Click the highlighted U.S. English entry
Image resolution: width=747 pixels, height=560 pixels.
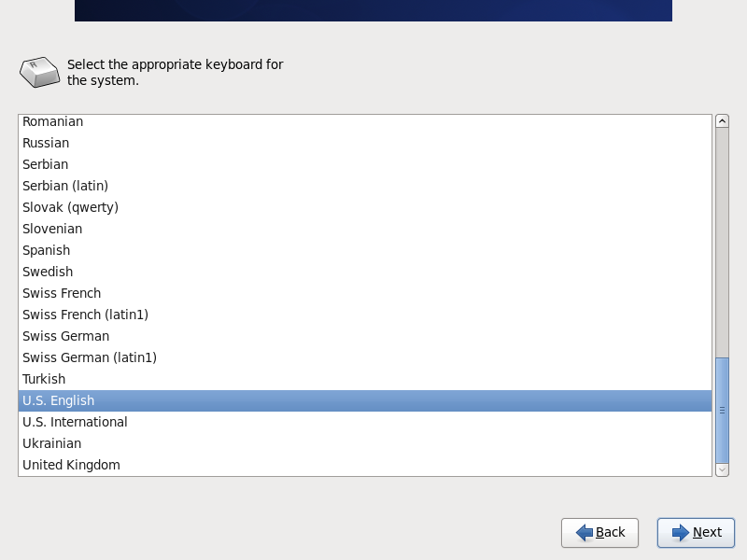pyautogui.click(x=365, y=400)
